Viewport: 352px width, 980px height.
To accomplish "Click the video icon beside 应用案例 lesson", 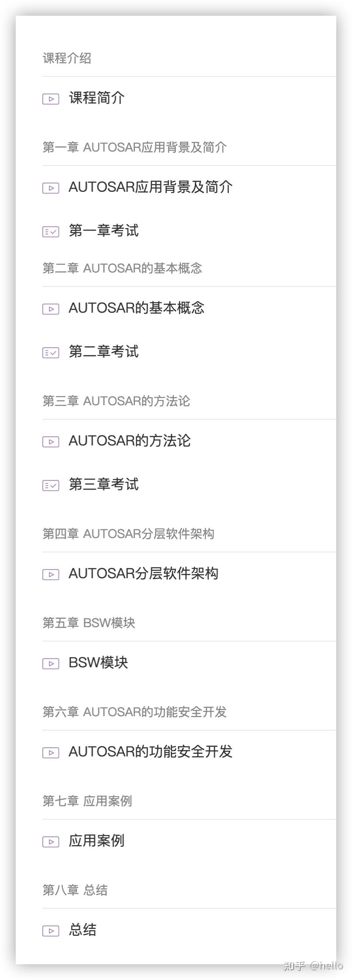I will 51,842.
